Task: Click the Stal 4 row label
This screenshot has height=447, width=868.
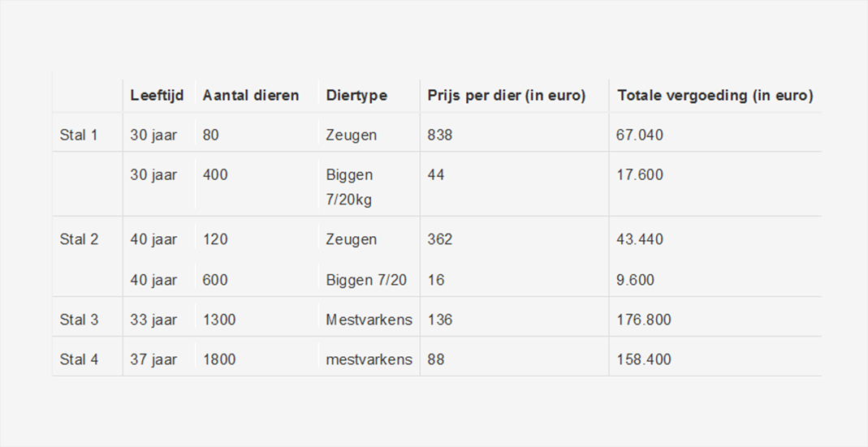Action: pos(79,359)
